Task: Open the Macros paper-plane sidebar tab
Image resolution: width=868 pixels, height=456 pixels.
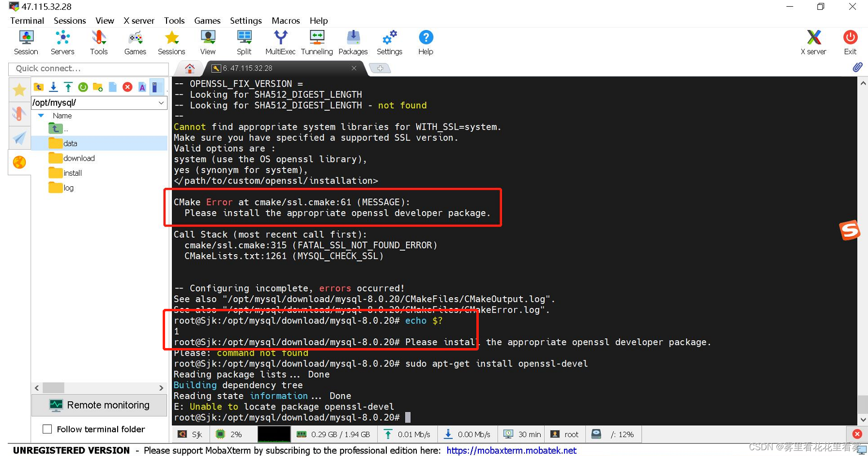Action: pyautogui.click(x=19, y=138)
